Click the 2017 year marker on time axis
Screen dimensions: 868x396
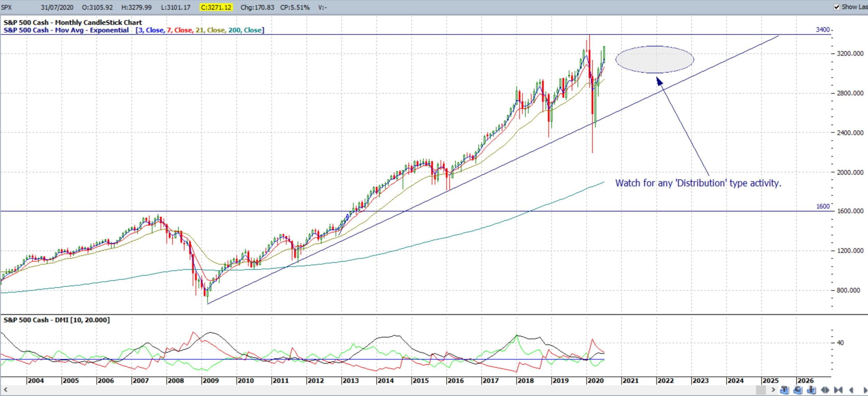coord(491,381)
